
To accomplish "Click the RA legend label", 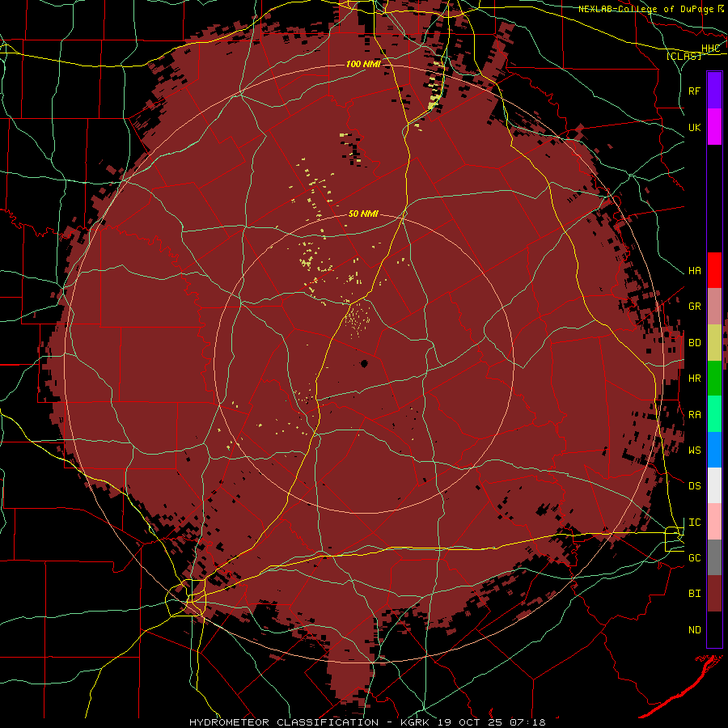I will 694,415.
